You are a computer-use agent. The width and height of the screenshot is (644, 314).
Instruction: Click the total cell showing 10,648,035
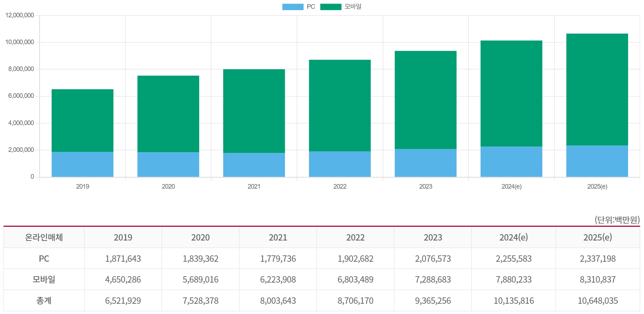pos(597,301)
